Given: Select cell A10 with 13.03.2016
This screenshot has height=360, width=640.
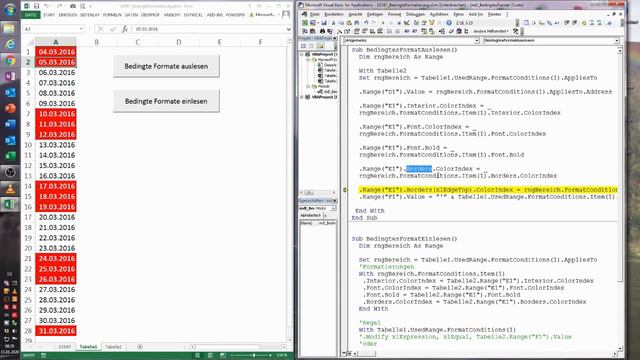Looking at the screenshot, I should tap(56, 145).
